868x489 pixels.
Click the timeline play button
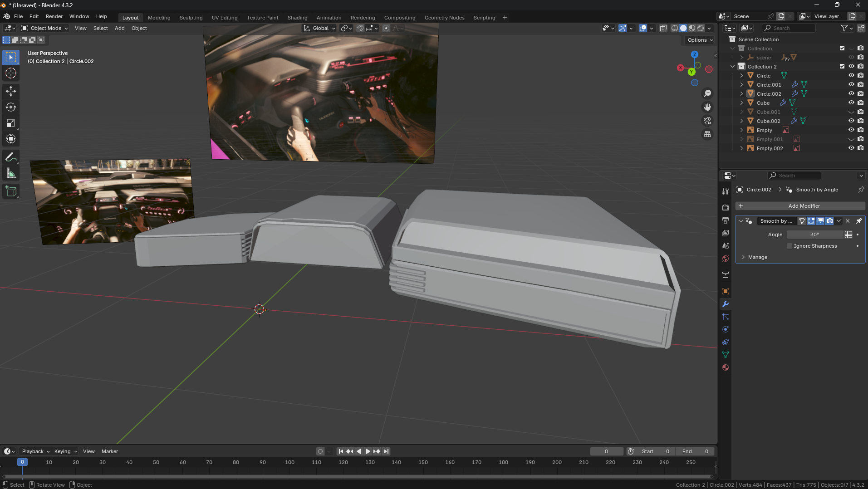[x=368, y=451]
